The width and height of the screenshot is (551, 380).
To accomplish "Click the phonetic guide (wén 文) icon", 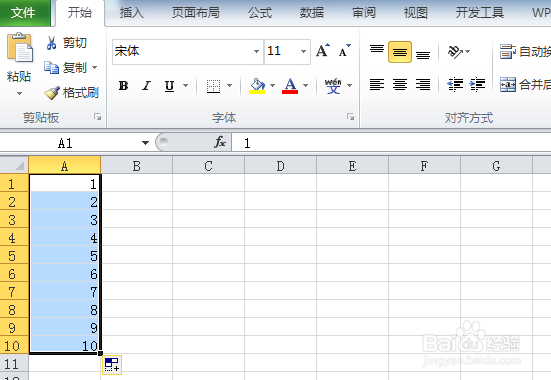I will tap(333, 85).
